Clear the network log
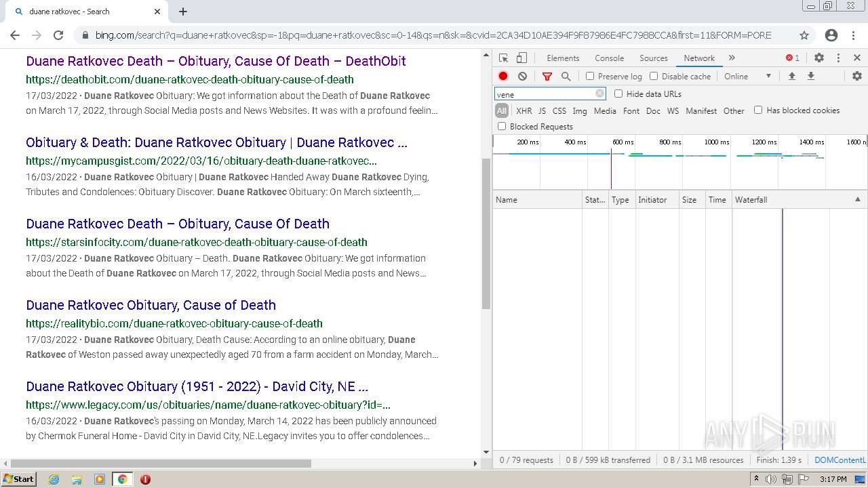This screenshot has height=488, width=868. (522, 77)
